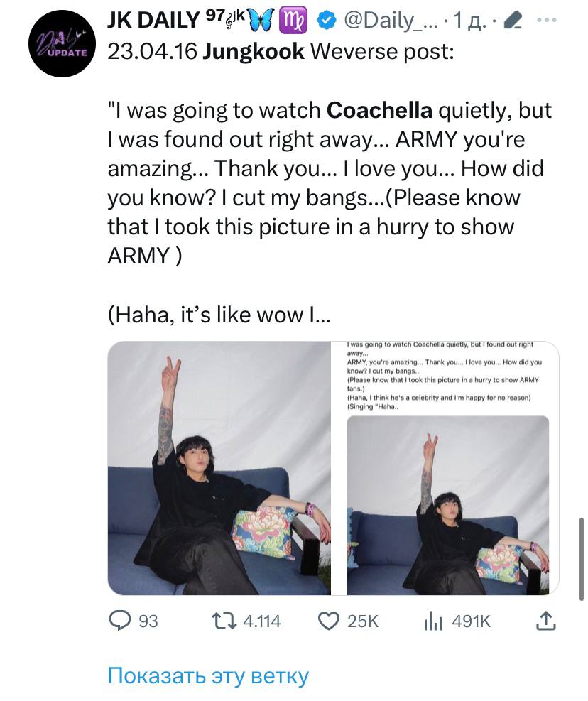Like the tweet with heart icon

tap(327, 621)
